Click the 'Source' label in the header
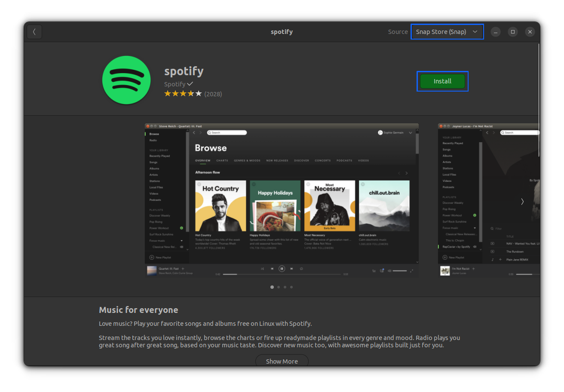The height and width of the screenshot is (392, 564). coord(398,32)
